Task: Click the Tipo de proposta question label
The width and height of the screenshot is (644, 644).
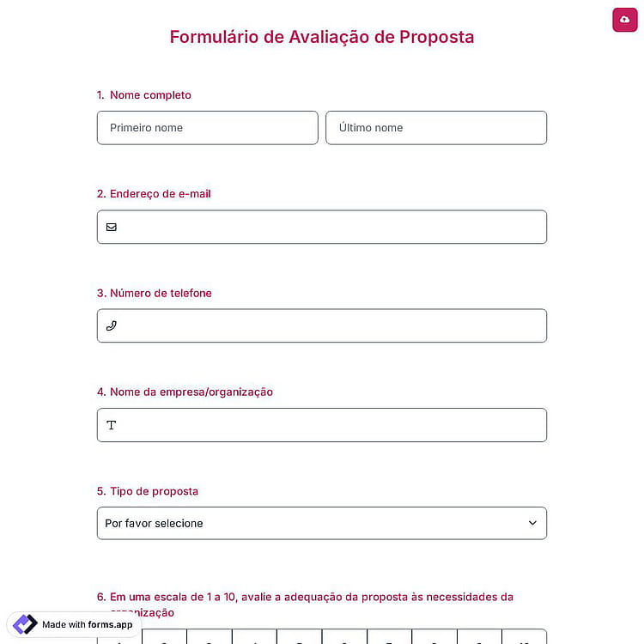Action: tap(154, 491)
